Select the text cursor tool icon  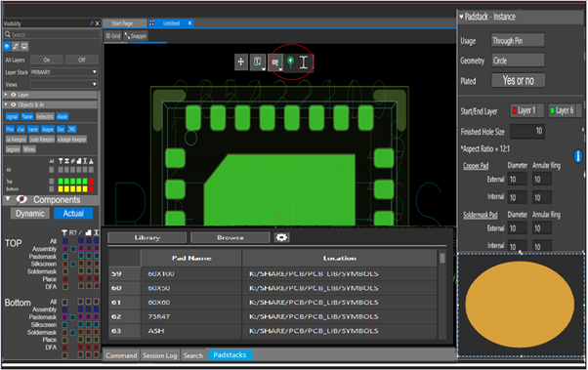[304, 62]
